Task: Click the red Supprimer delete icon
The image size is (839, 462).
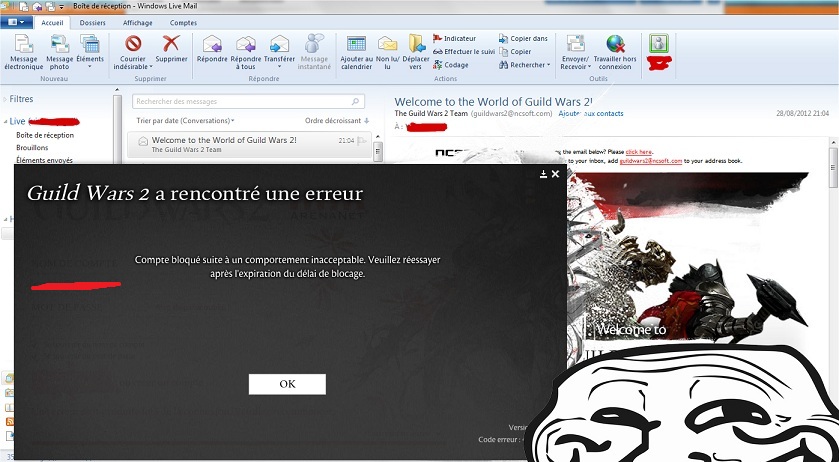Action: click(171, 43)
